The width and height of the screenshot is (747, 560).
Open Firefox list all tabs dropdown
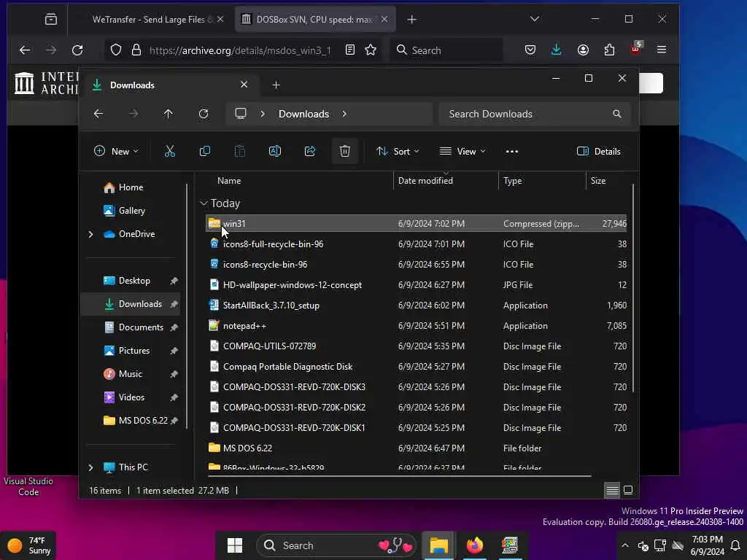(535, 19)
